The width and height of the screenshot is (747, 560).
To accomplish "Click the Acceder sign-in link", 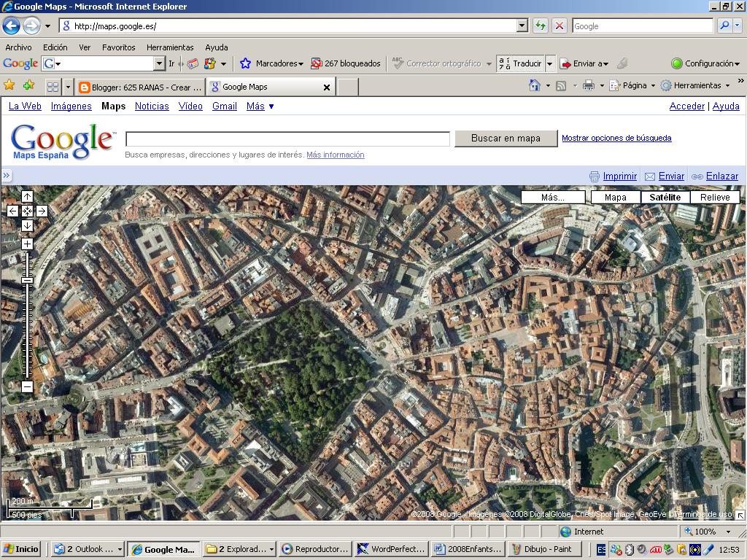I will [x=687, y=106].
